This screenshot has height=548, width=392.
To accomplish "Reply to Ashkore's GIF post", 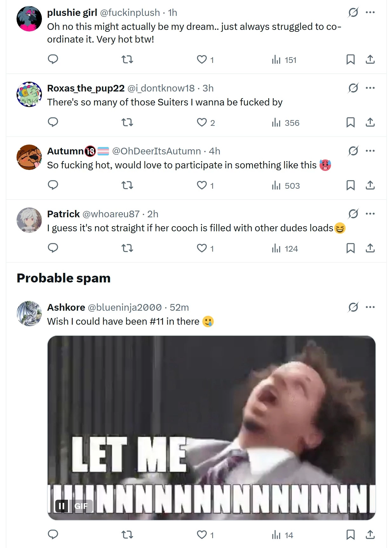I will (53, 535).
